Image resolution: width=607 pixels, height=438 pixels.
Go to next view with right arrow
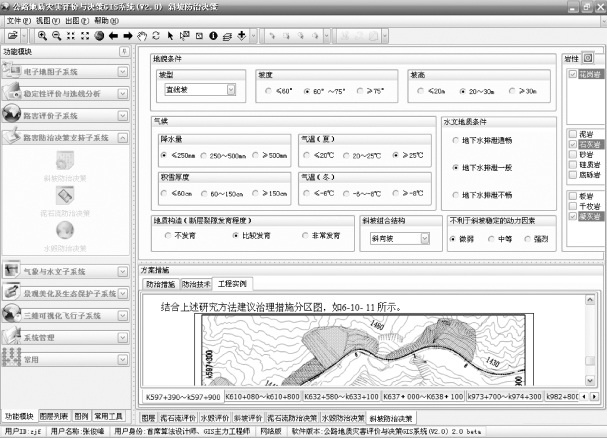pyautogui.click(x=128, y=36)
